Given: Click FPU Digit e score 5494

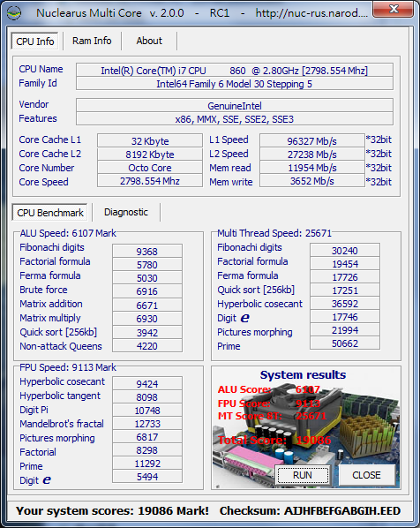Looking at the screenshot, I should [147, 477].
